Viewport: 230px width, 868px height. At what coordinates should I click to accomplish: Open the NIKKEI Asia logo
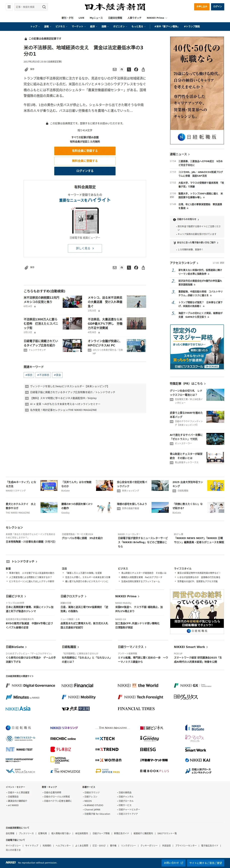pyautogui.click(x=18, y=709)
